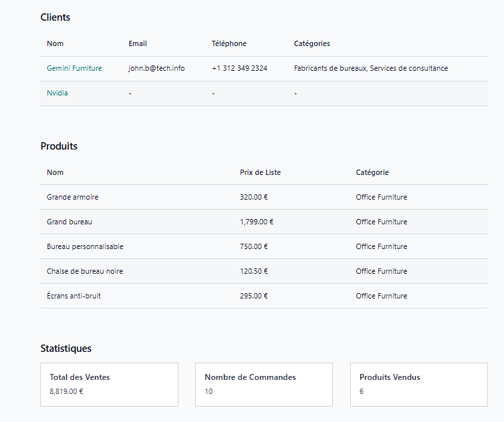Click the Nombre de Commandes statistic card

tap(263, 384)
